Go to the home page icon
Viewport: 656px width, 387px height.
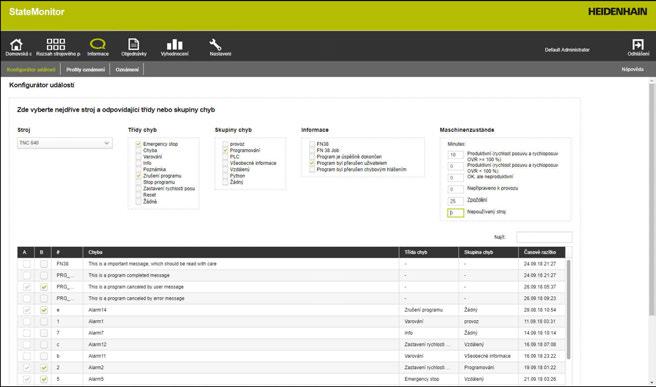pos(16,44)
